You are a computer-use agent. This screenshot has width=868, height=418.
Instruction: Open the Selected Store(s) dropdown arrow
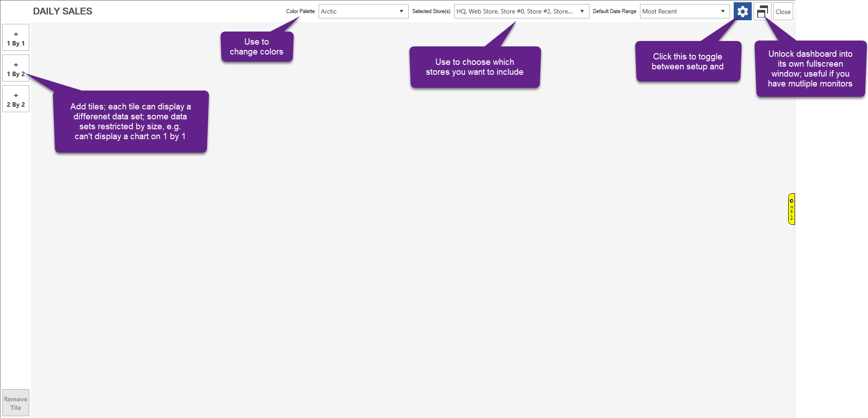[x=582, y=11]
